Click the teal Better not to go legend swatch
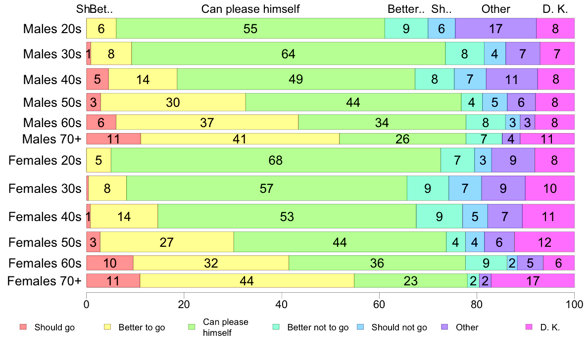 (x=276, y=327)
